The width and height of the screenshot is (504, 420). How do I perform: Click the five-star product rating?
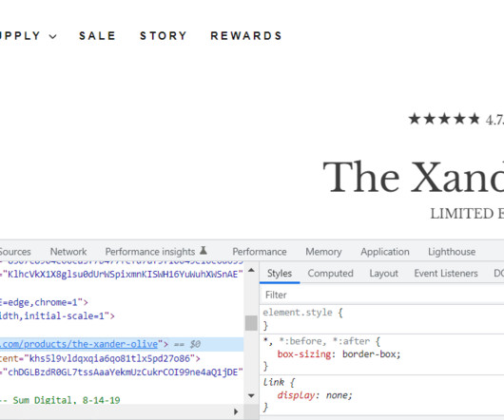(x=444, y=119)
